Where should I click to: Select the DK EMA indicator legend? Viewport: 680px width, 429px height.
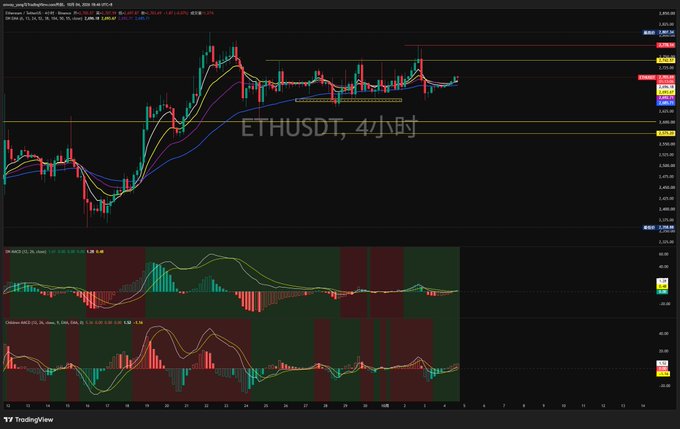click(43, 19)
